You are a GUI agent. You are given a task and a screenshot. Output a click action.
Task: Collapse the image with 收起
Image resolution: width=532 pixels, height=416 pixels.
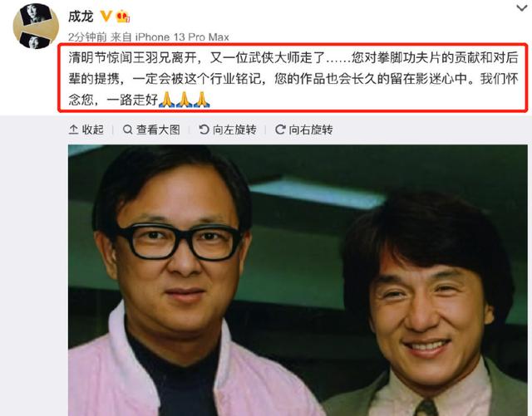86,130
